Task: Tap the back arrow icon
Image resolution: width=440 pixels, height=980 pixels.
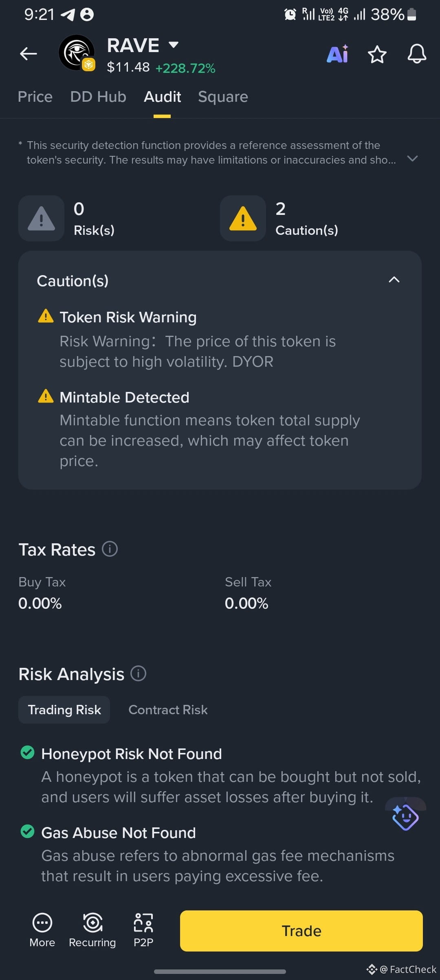Action: click(29, 53)
